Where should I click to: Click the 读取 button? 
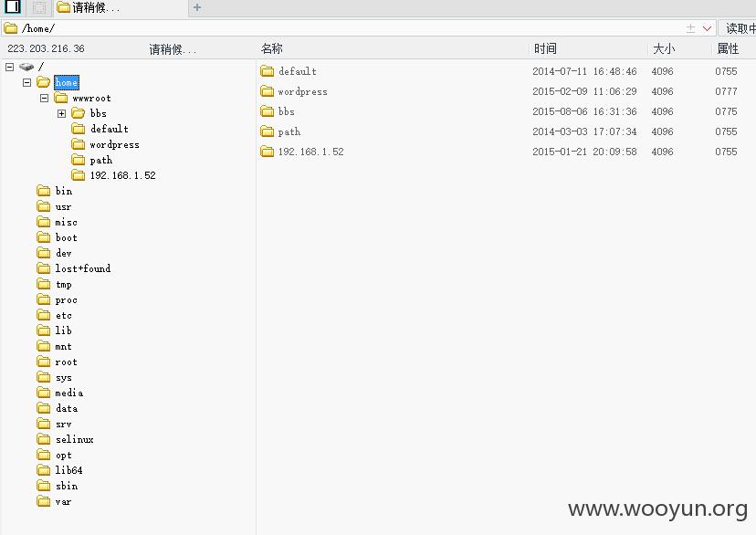(x=738, y=28)
